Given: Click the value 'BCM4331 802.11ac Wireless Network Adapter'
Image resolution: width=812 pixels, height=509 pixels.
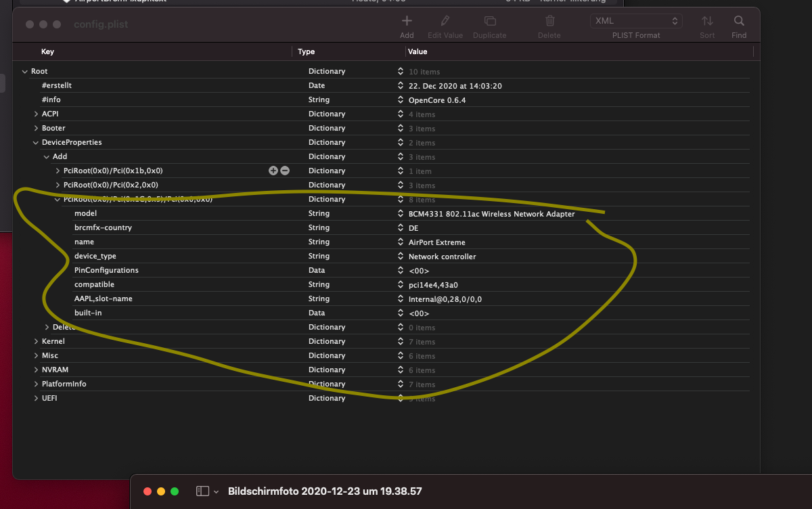Looking at the screenshot, I should pyautogui.click(x=492, y=214).
